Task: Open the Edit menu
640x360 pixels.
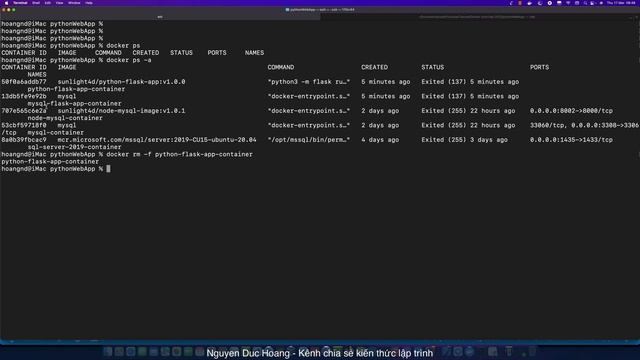Action: tap(48, 3)
